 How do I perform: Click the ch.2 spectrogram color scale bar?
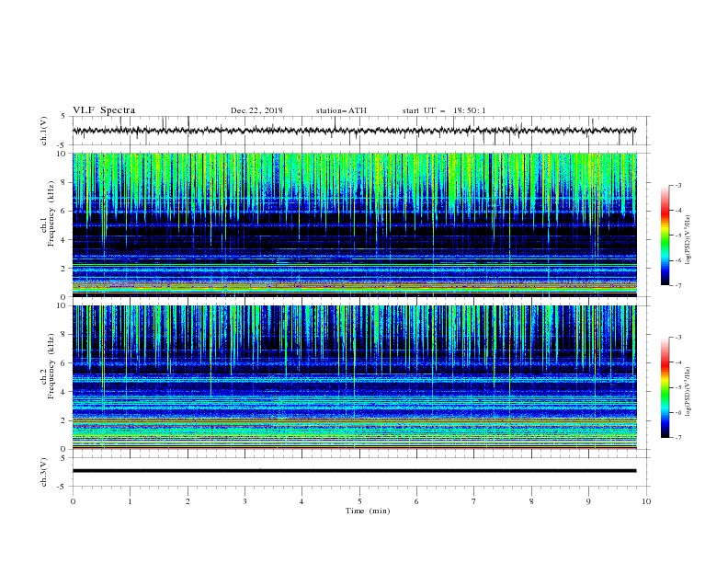pyautogui.click(x=665, y=387)
